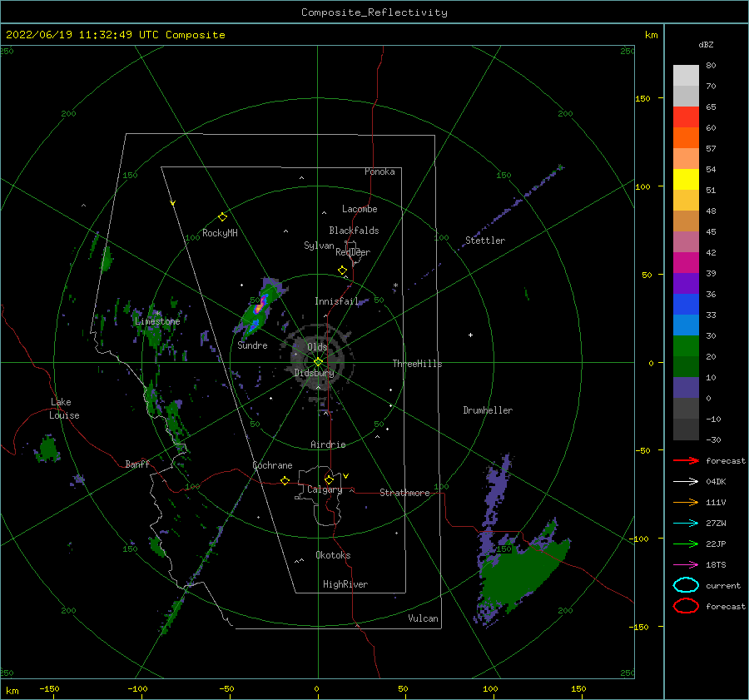Image resolution: width=749 pixels, height=700 pixels.
Task: Pick the bright yellow dBZ swatch
Action: 686,180
